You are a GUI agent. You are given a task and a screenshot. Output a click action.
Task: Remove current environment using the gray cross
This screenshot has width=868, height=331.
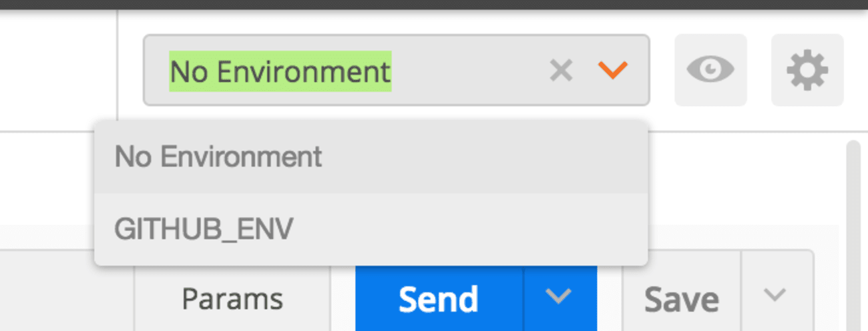click(x=561, y=70)
